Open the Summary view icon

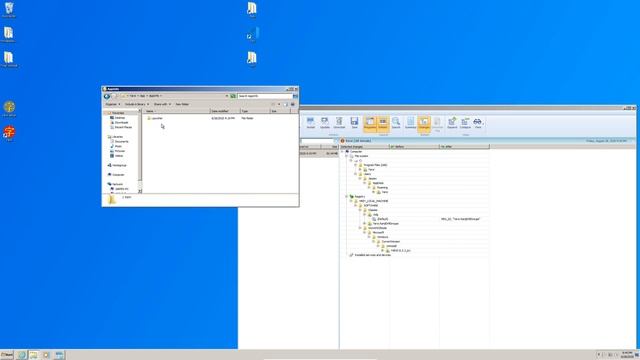411,123
